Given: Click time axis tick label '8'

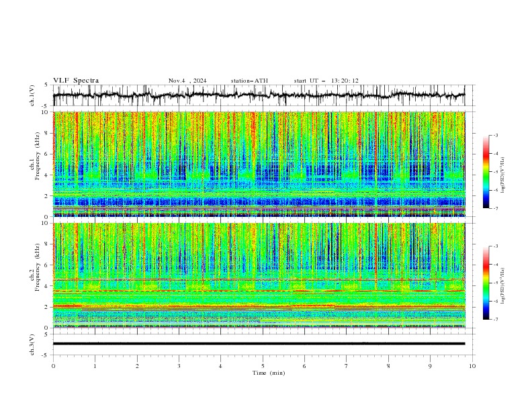Looking at the screenshot, I should tap(388, 366).
